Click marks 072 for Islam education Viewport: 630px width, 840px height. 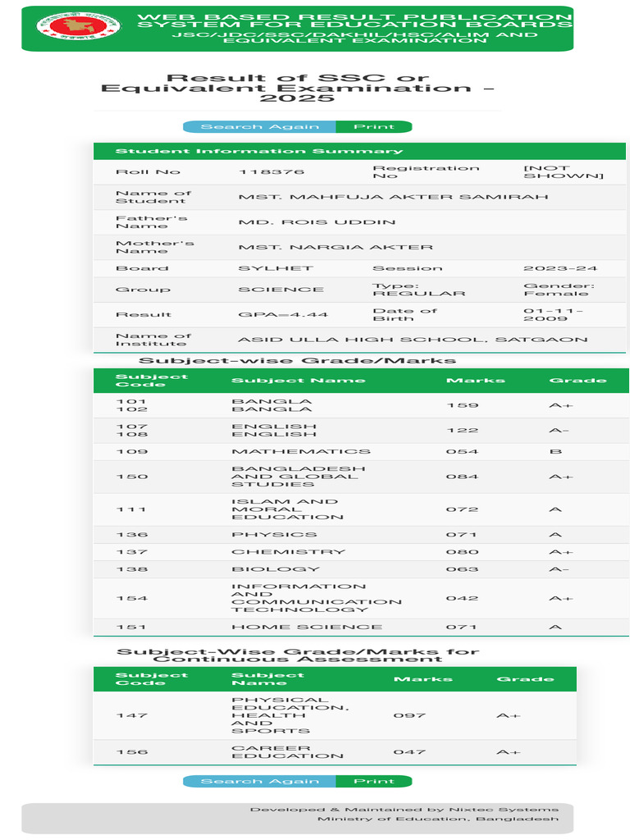click(x=463, y=510)
